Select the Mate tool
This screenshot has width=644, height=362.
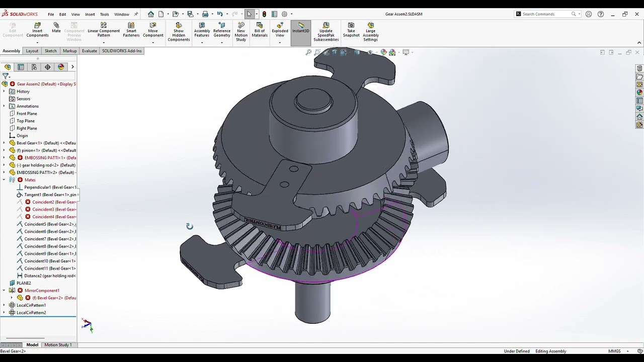[x=56, y=28]
